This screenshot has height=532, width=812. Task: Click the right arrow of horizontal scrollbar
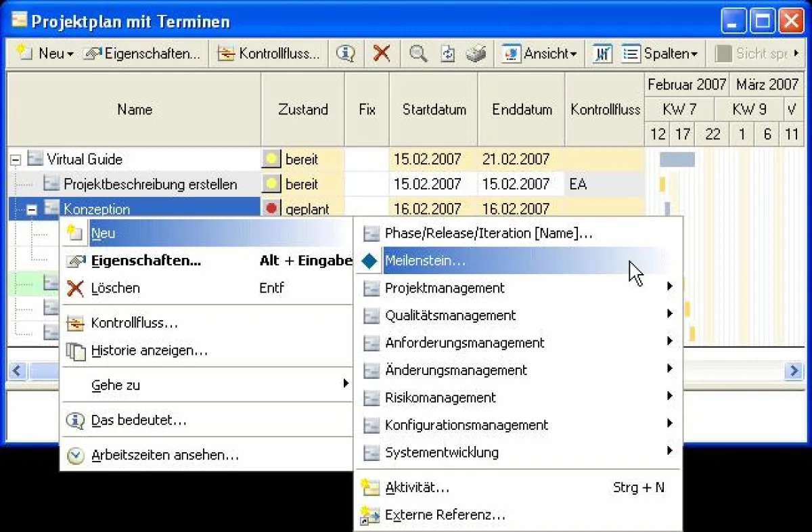click(794, 371)
